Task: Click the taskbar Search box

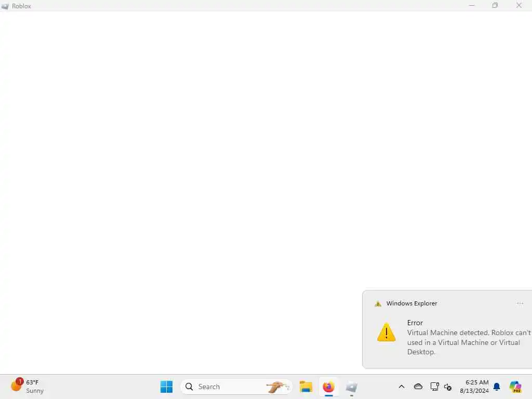Action: (236, 387)
